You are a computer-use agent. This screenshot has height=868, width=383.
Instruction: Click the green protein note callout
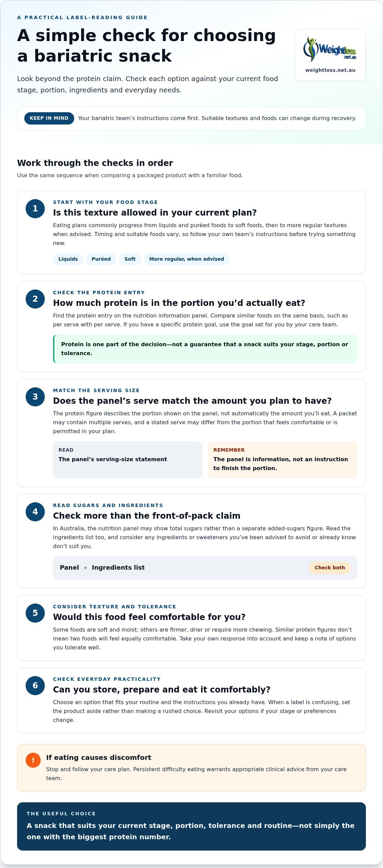click(205, 349)
